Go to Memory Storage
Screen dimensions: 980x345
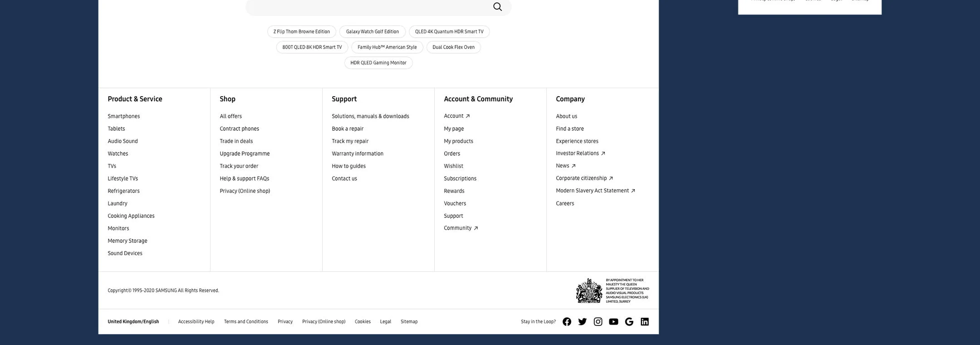coord(127,241)
